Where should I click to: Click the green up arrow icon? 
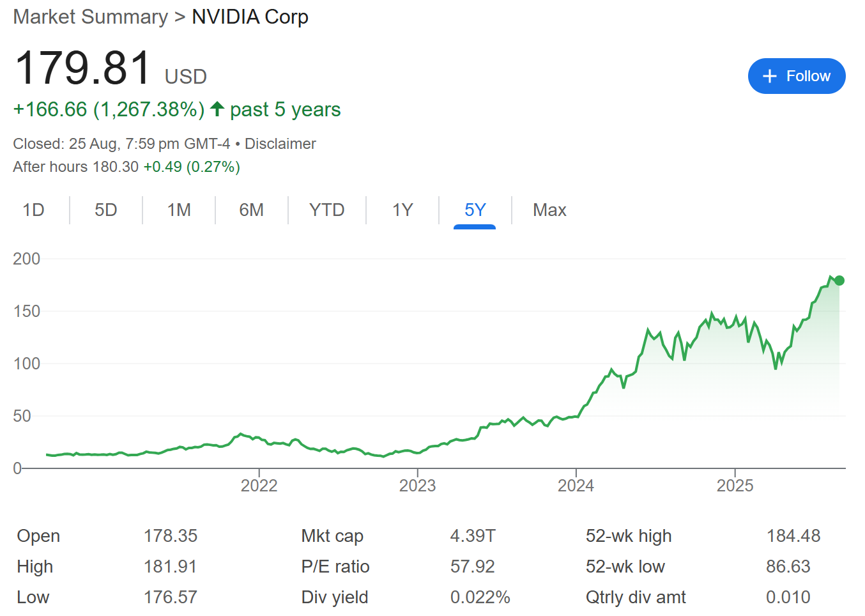[x=217, y=109]
